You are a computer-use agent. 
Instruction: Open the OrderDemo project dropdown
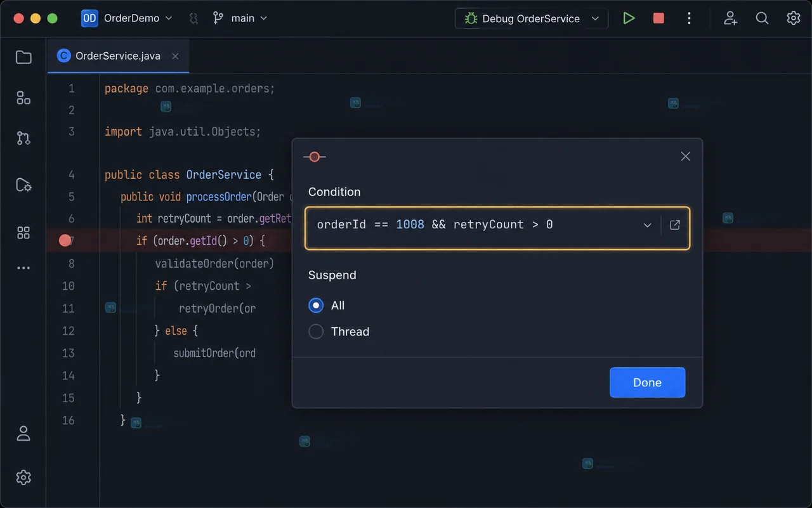point(138,18)
